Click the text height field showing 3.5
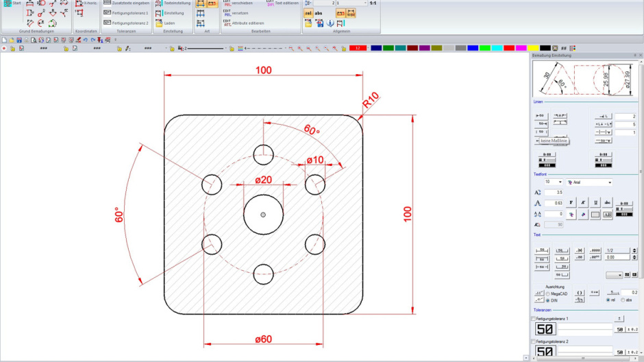 (554, 193)
